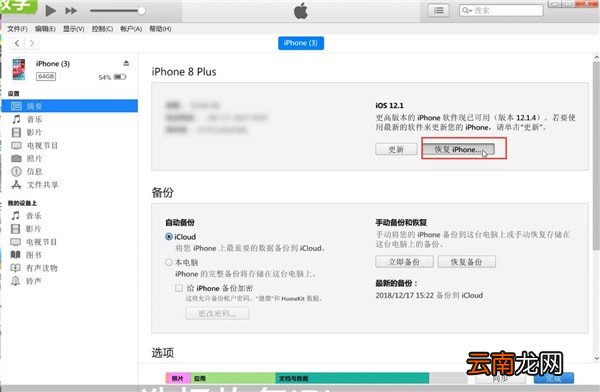
Task: Go forward with the right arrow
Action: click(32, 43)
